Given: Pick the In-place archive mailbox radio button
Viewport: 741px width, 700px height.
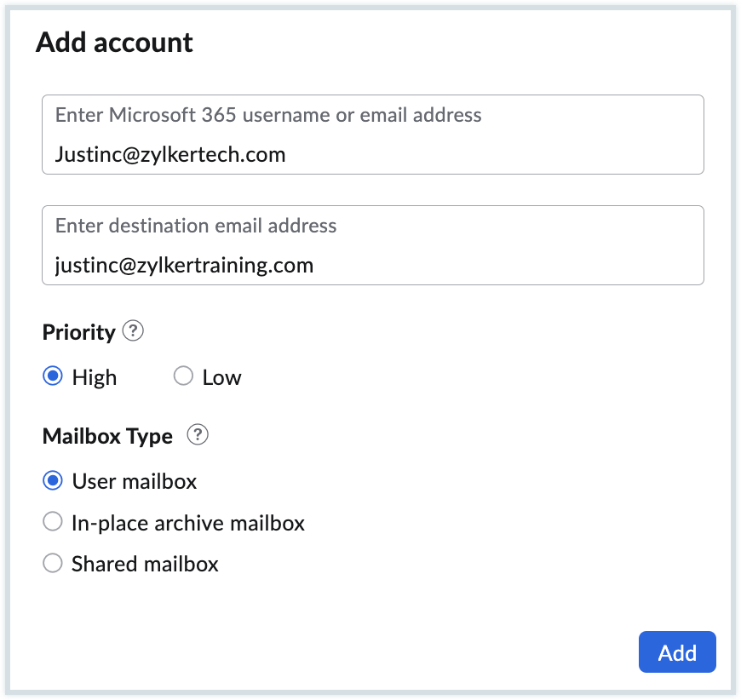Looking at the screenshot, I should pyautogui.click(x=53, y=522).
